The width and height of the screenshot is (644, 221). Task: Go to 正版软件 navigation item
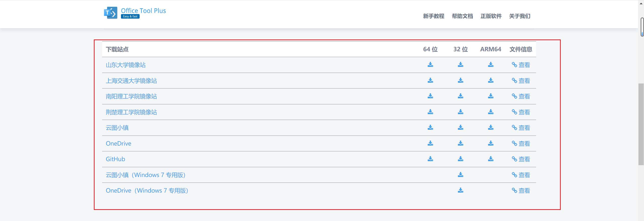(x=491, y=16)
